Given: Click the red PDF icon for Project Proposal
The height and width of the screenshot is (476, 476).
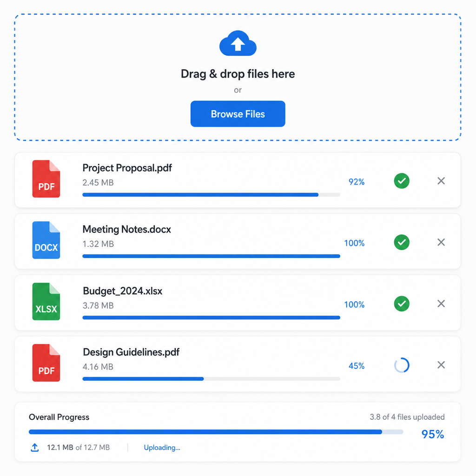Looking at the screenshot, I should coord(46,179).
